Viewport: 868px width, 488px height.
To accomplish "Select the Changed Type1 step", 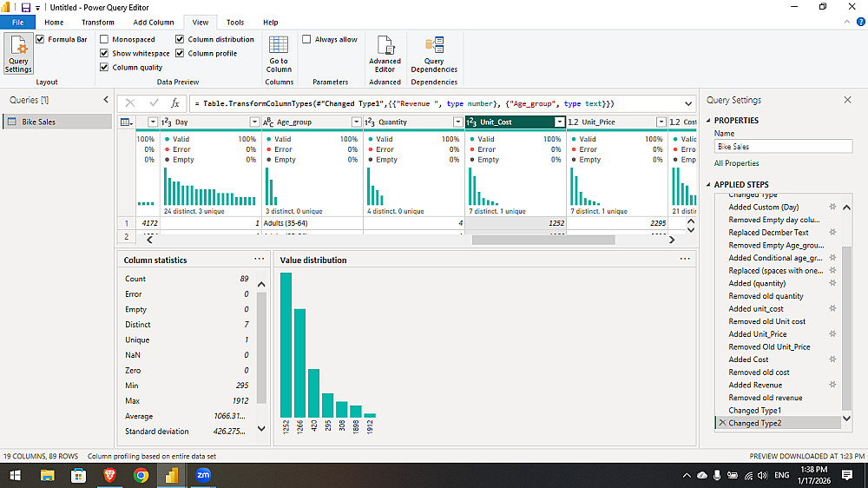I will point(754,411).
